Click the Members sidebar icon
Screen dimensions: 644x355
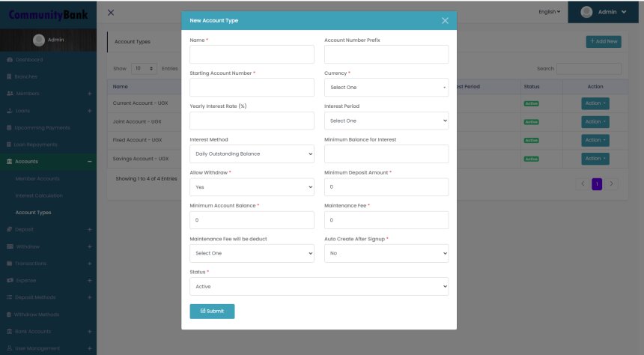9,94
